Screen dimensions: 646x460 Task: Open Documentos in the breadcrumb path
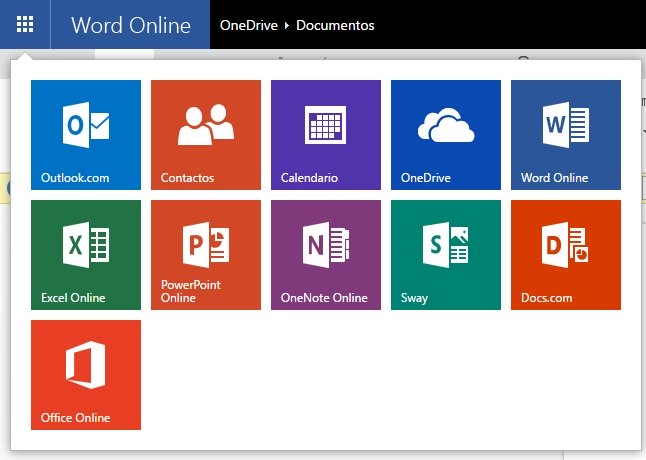pos(335,25)
